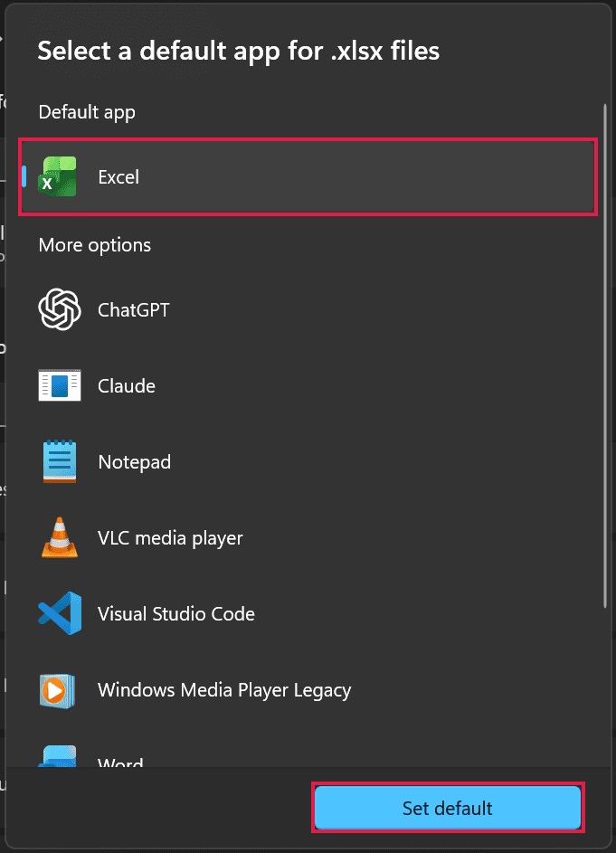Select VLC media player entry
Viewport: 616px width, 853px height.
coord(309,538)
